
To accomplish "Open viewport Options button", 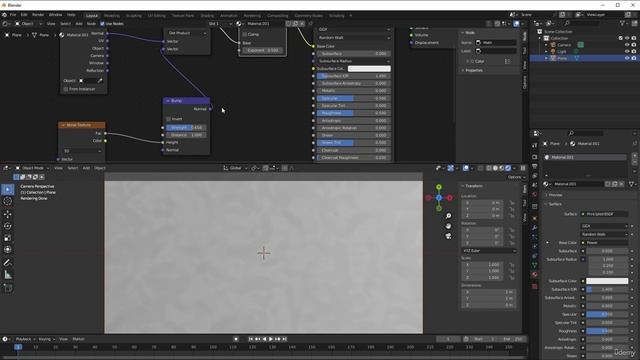I will pyautogui.click(x=516, y=177).
